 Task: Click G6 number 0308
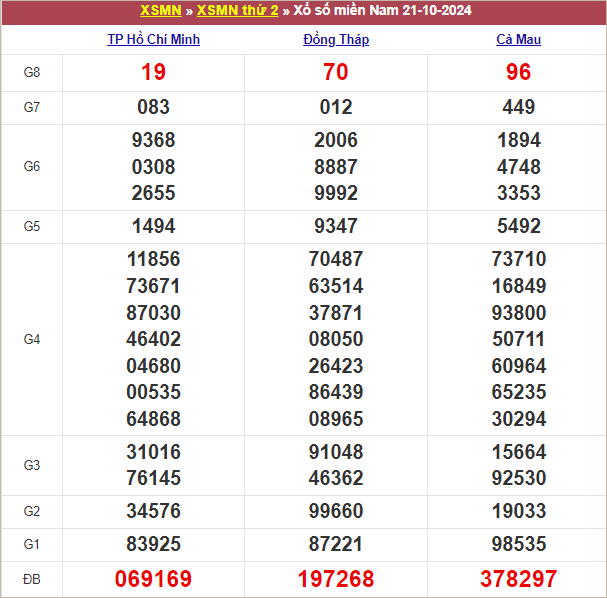[153, 167]
